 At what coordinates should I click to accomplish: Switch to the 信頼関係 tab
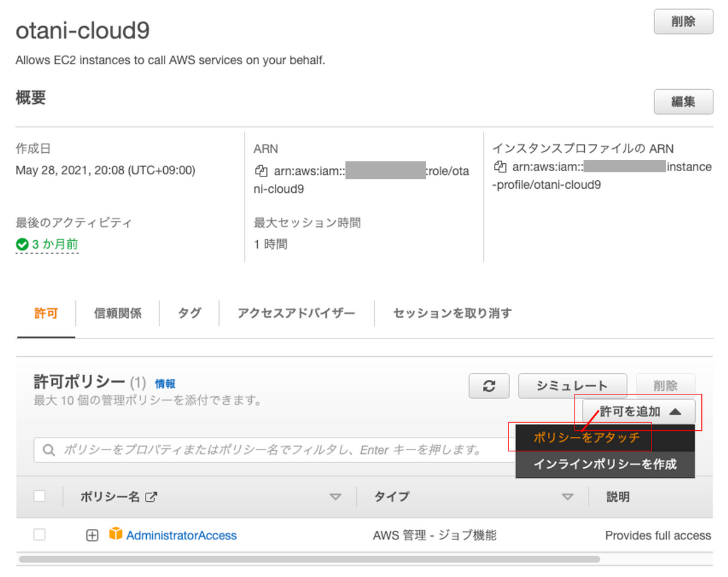coord(118,313)
